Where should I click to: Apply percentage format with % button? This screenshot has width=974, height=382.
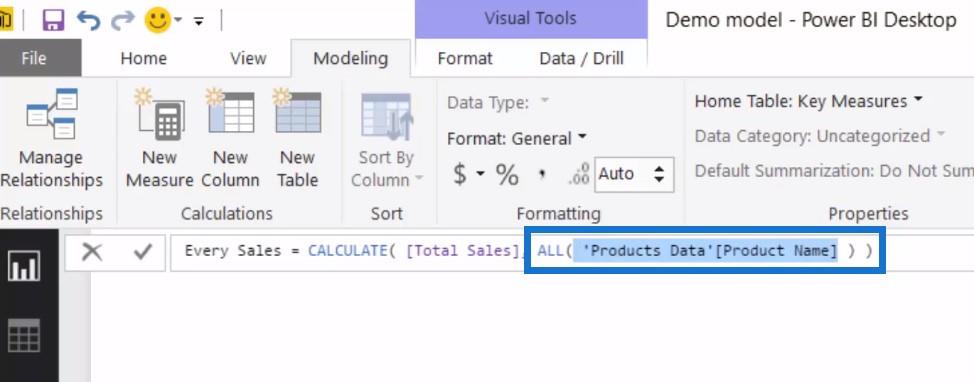(507, 175)
